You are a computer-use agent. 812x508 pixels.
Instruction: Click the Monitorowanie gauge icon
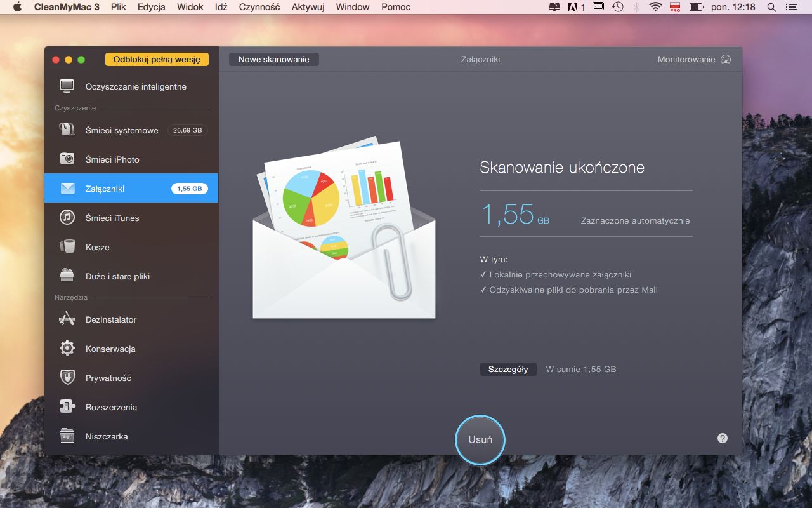726,59
